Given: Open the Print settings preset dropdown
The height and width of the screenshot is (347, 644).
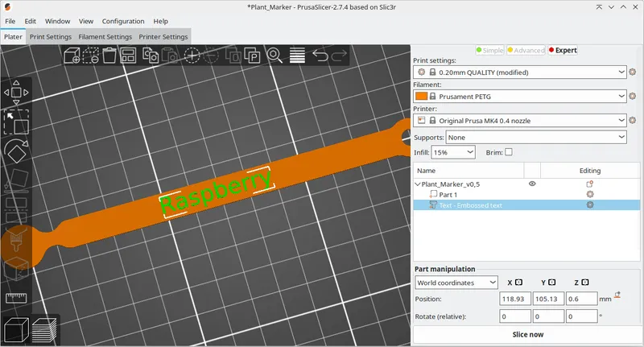Looking at the screenshot, I should (520, 72).
